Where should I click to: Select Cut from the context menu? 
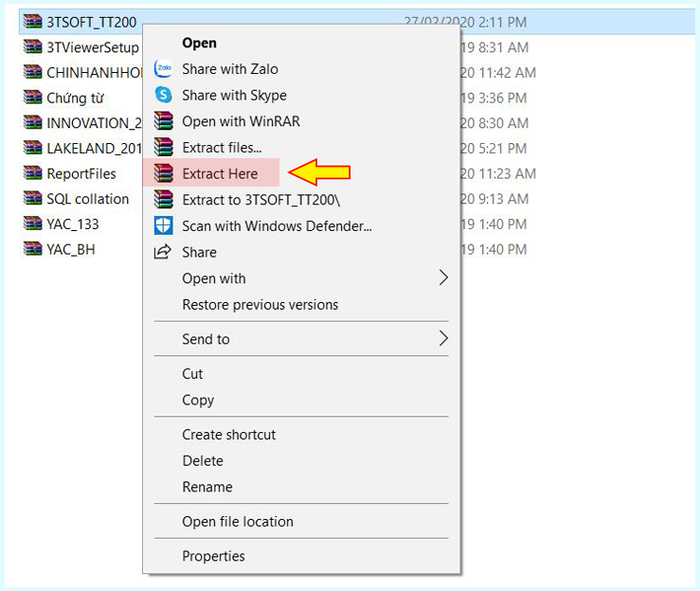[x=192, y=373]
